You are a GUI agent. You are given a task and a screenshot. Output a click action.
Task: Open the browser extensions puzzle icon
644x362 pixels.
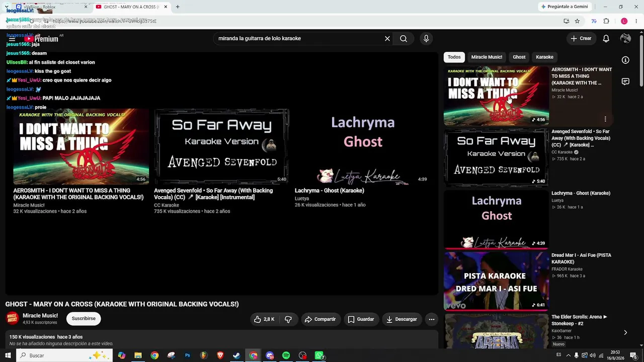[606, 21]
